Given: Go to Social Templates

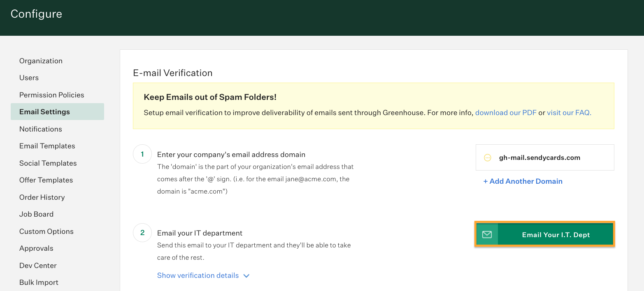Looking at the screenshot, I should (48, 163).
